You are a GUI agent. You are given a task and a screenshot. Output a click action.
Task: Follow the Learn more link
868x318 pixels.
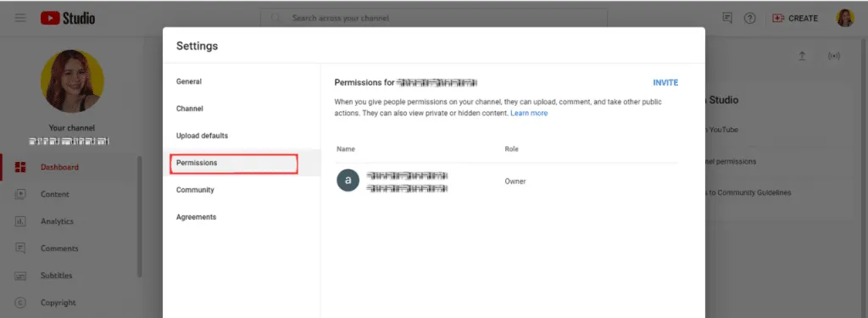click(x=529, y=113)
